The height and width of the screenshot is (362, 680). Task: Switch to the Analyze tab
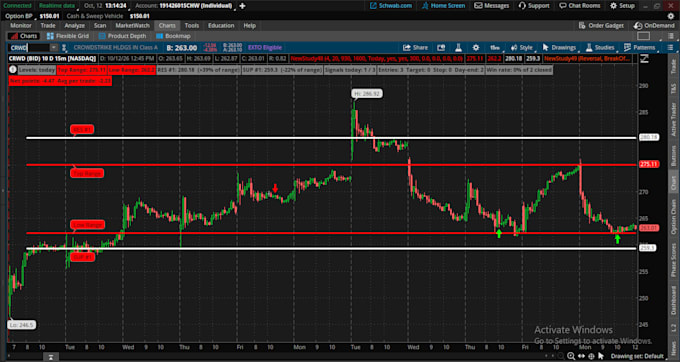coord(75,26)
